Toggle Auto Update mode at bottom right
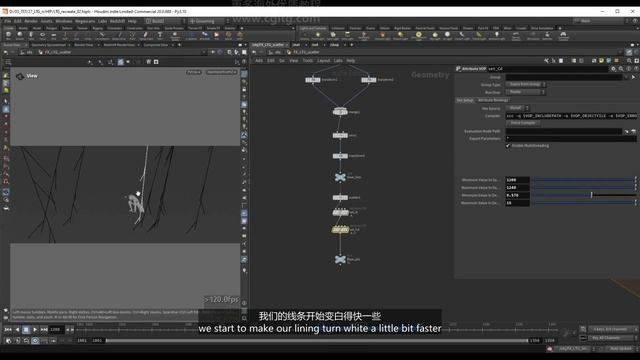 pyautogui.click(x=621, y=349)
